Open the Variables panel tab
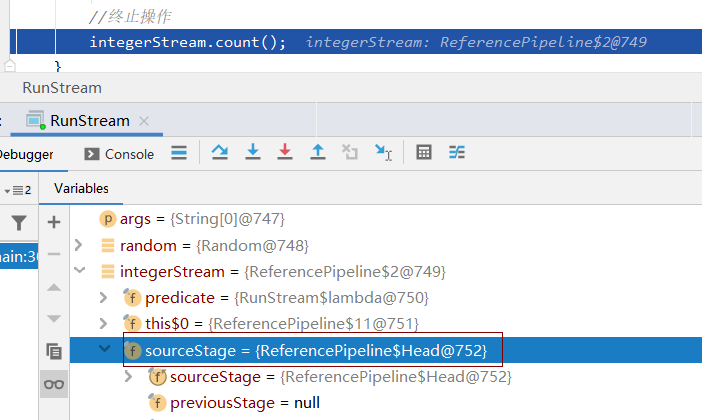 [x=81, y=189]
